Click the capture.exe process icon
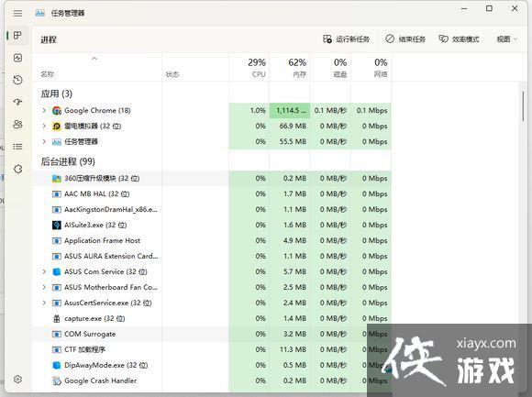 point(57,319)
